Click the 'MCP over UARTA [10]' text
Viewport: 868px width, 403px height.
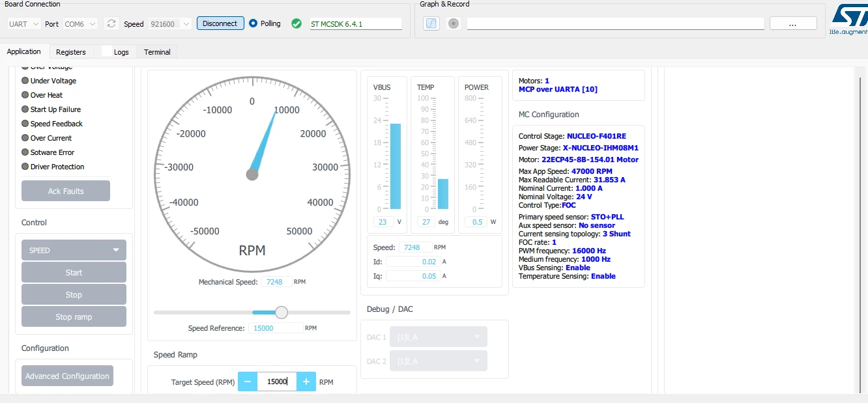click(558, 89)
